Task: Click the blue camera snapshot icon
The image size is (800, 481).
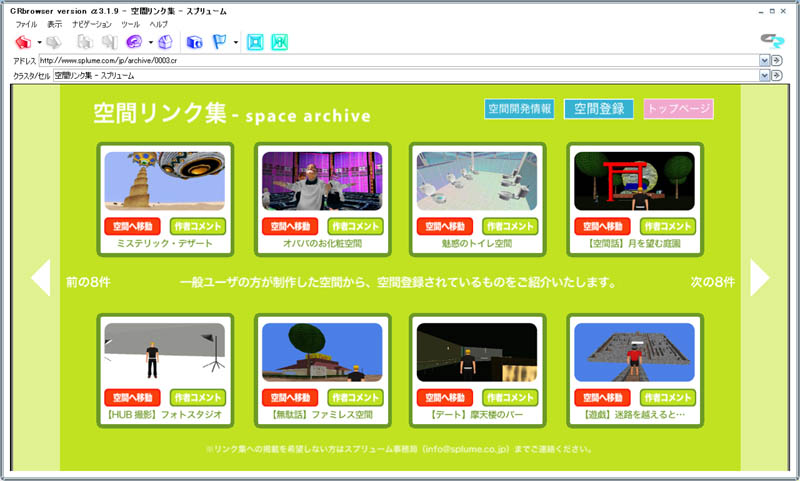Action: pyautogui.click(x=194, y=42)
